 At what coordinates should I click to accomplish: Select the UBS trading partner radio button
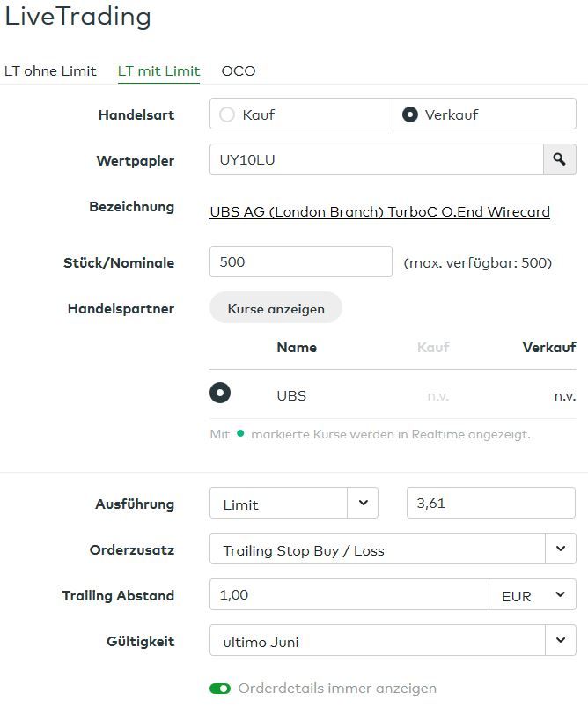220,394
